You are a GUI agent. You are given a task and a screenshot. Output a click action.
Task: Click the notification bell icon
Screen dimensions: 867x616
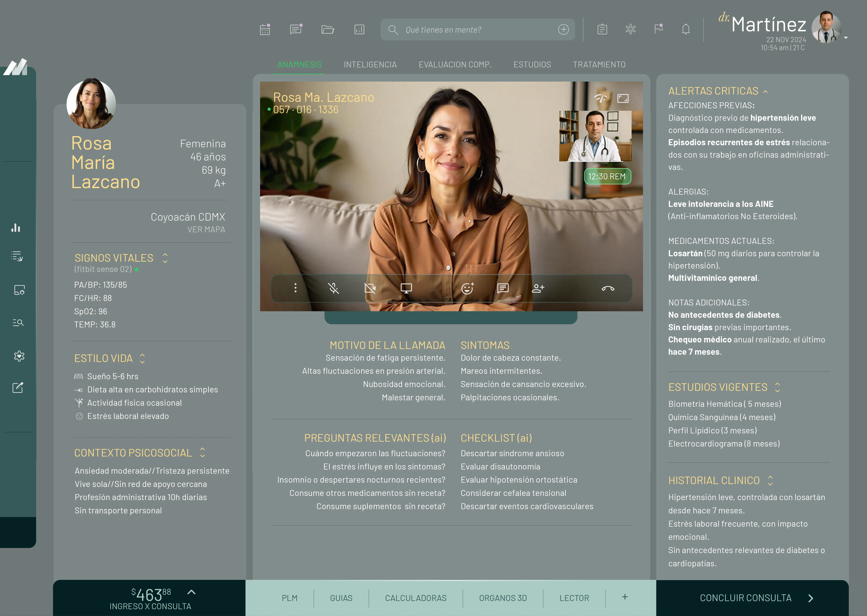coord(686,29)
